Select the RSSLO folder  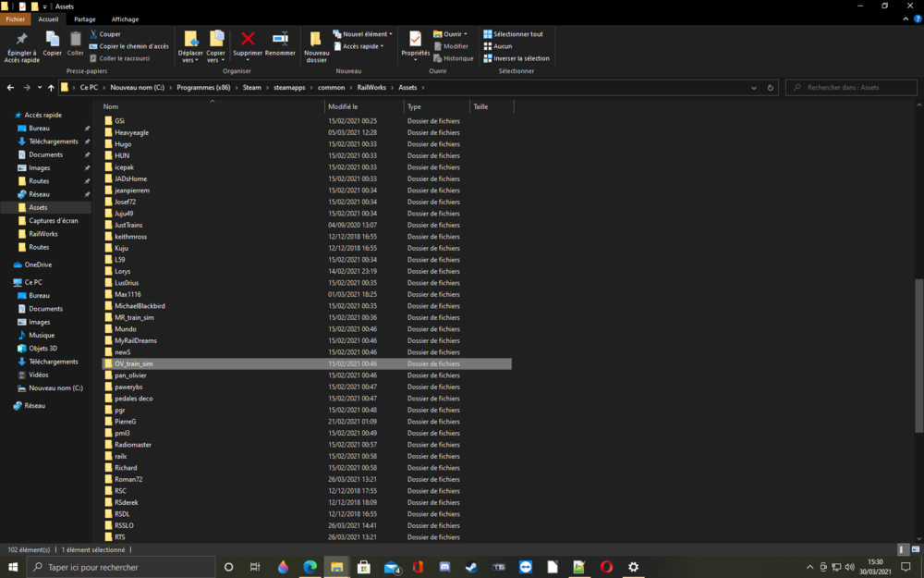tap(124, 525)
